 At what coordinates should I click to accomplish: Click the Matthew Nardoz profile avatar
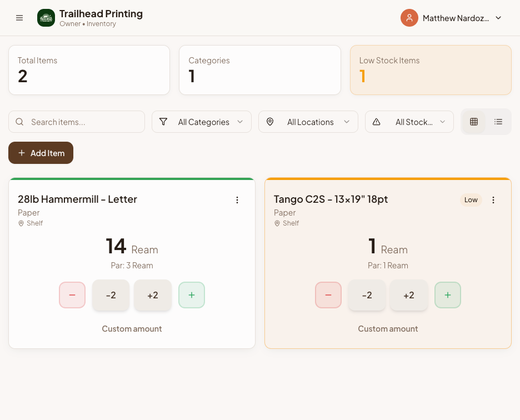coord(409,17)
